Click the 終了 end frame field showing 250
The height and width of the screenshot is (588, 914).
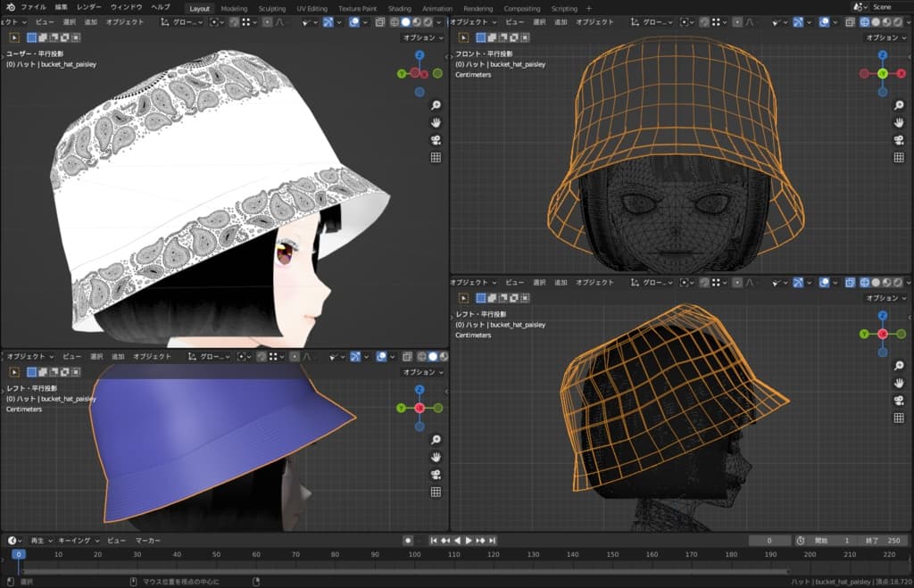click(x=885, y=541)
